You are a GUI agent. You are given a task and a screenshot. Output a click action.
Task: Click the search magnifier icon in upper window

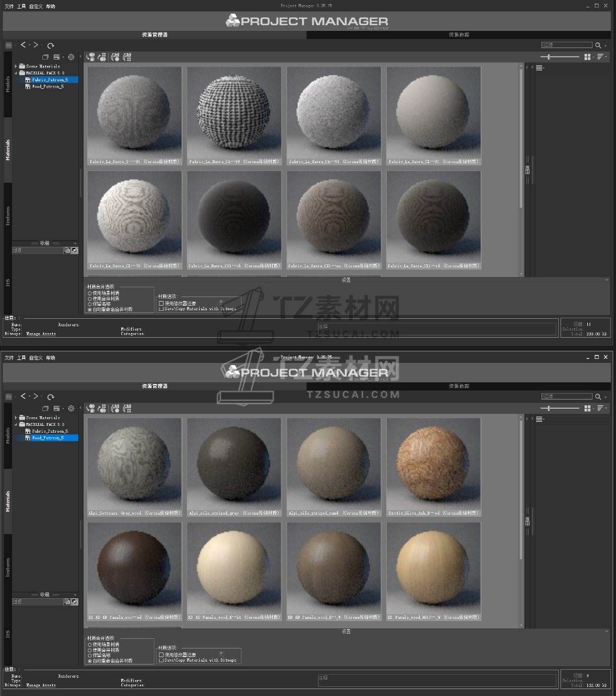pos(598,45)
